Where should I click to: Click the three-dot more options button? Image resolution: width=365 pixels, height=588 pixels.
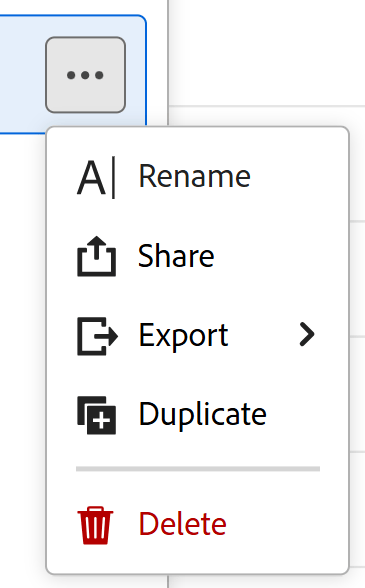pyautogui.click(x=86, y=75)
